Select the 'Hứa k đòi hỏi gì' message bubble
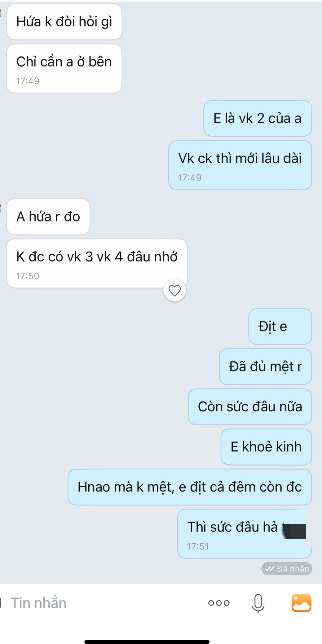This screenshot has height=644, width=322. pos(64,22)
